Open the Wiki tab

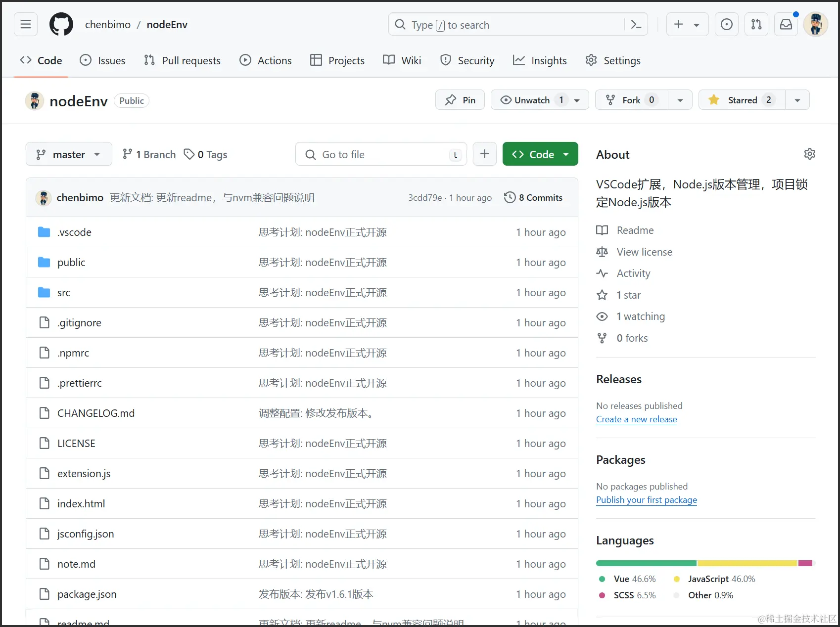click(x=402, y=60)
